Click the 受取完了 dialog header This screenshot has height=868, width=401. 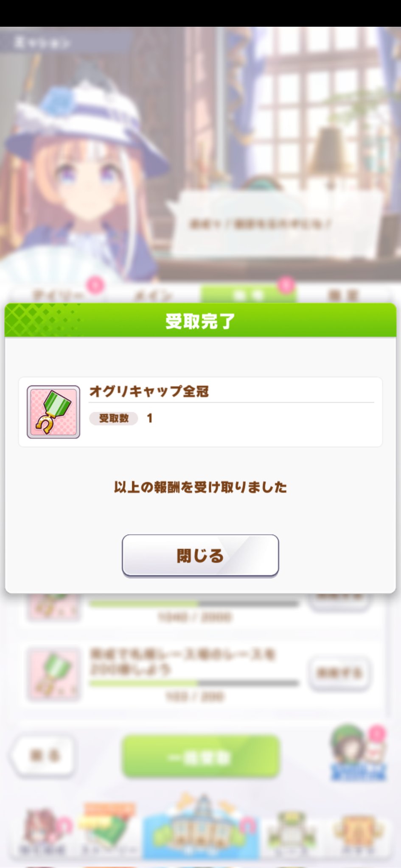[200, 320]
